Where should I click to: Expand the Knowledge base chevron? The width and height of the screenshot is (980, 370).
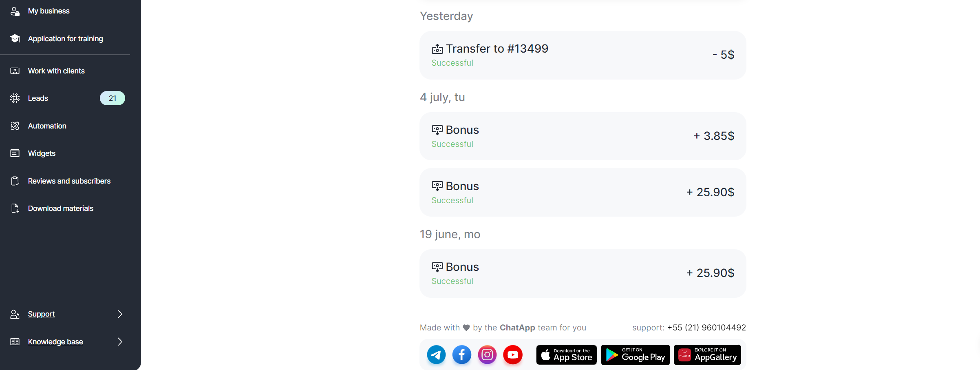tap(120, 341)
